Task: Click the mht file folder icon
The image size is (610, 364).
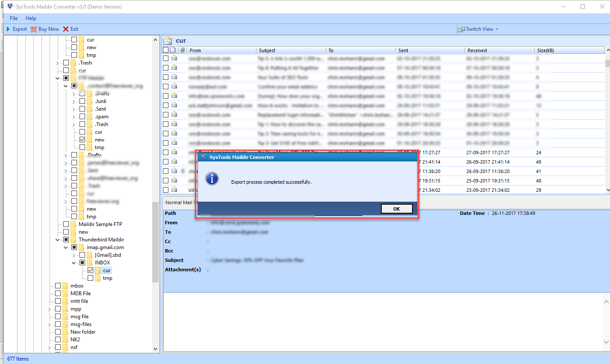Action: coord(65,301)
